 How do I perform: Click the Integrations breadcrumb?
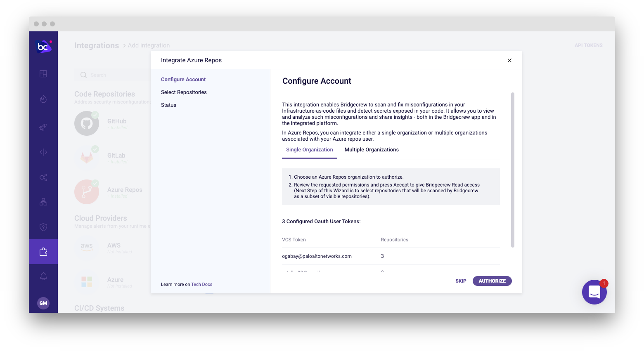pyautogui.click(x=97, y=45)
